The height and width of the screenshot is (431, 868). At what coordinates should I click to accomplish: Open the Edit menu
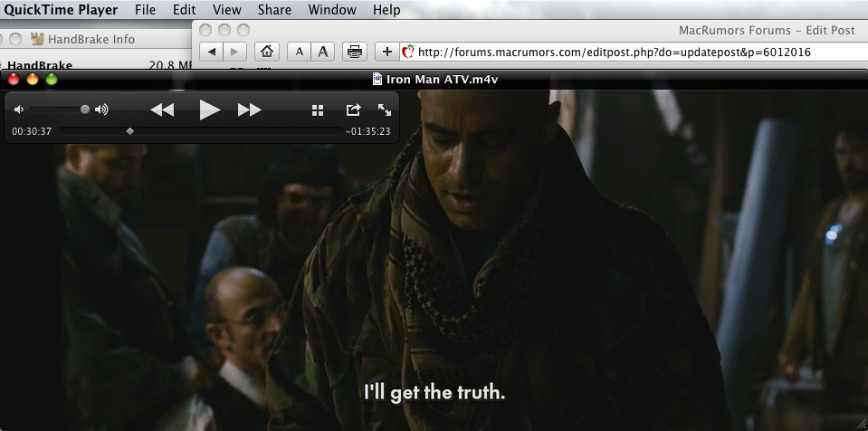pos(184,9)
